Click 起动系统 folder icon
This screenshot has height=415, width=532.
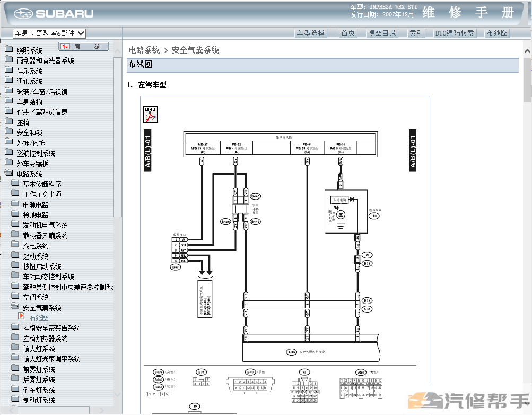coord(15,256)
